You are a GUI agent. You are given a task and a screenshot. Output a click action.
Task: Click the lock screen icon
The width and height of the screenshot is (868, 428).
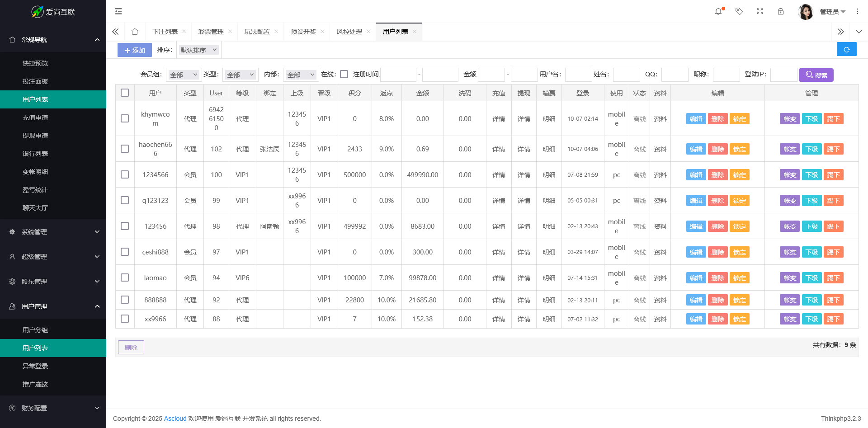click(x=781, y=12)
